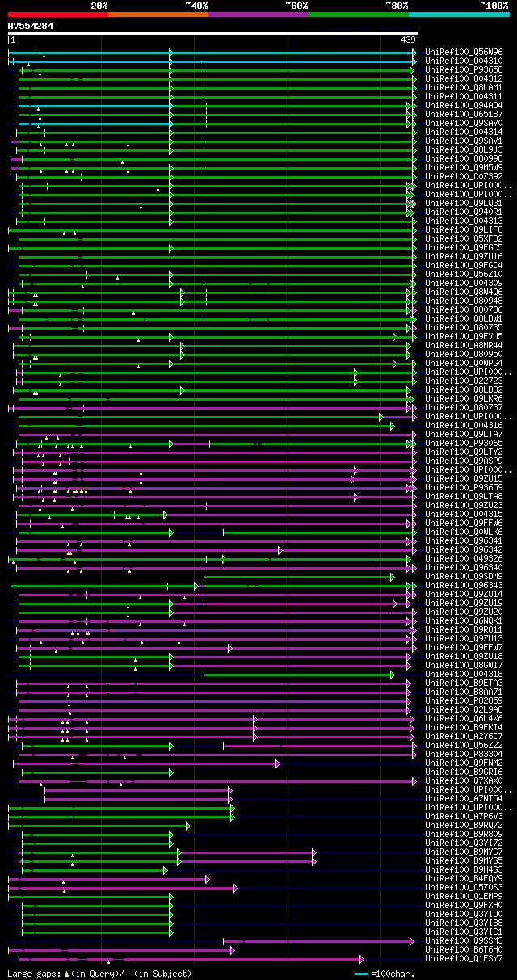Select the UniRef100_A7NT54 label

click(464, 798)
